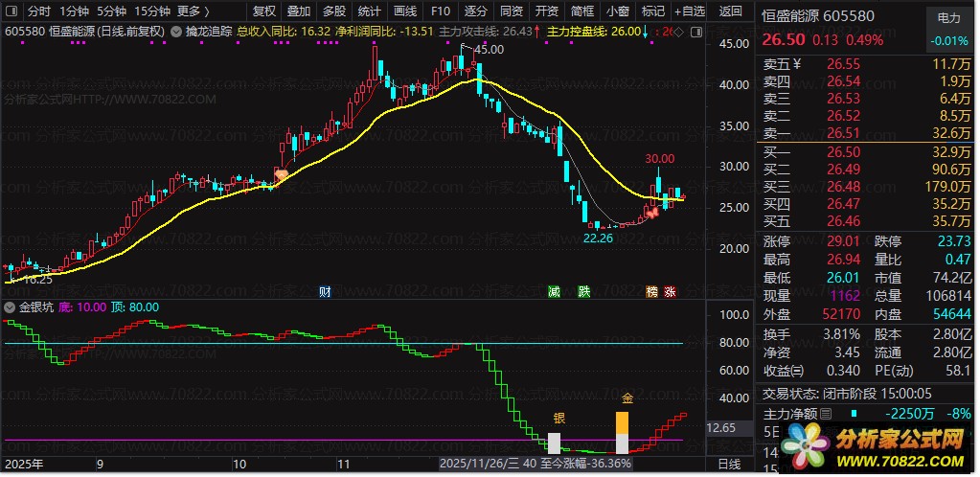Open 统计 statistics

pos(370,11)
